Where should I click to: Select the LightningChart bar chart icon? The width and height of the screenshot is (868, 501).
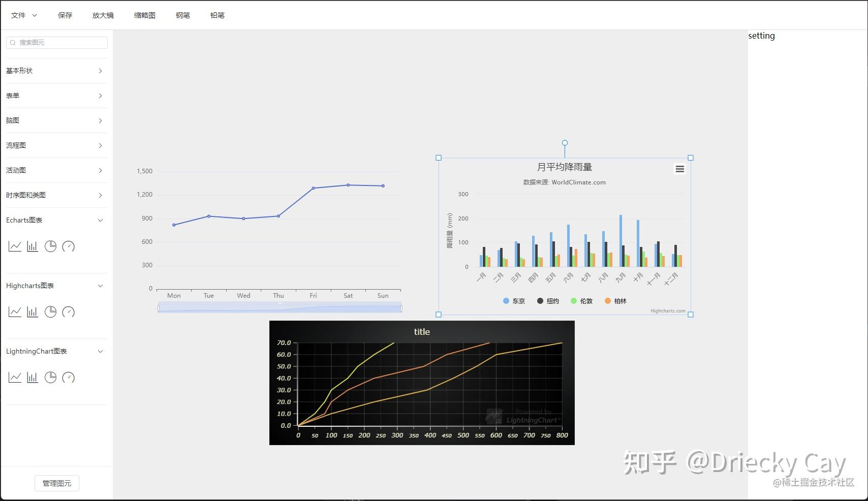(33, 377)
